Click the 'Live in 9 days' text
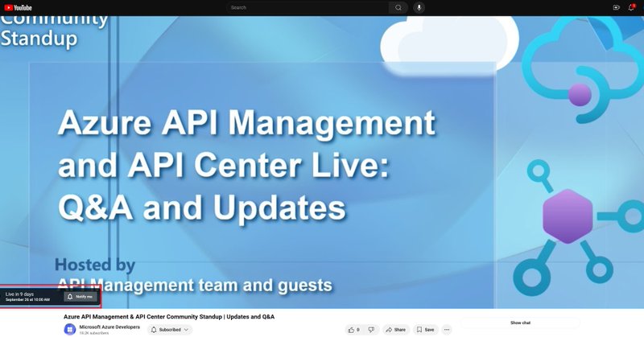Viewport: 644px width, 337px height. 19,294
